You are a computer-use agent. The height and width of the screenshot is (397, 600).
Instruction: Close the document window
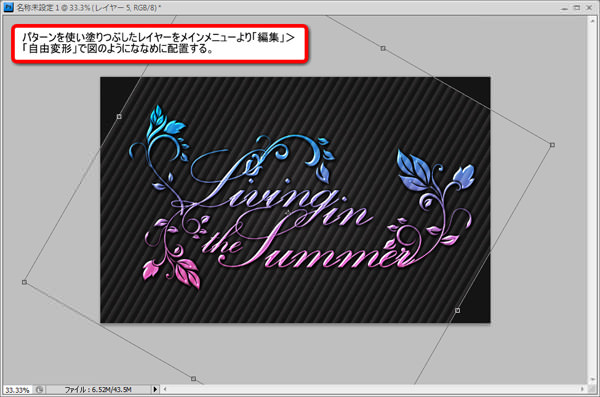click(x=589, y=8)
